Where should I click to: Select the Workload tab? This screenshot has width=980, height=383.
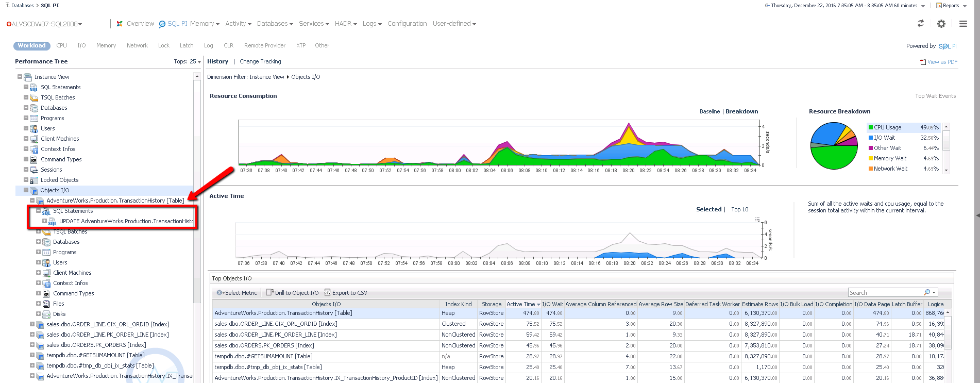pyautogui.click(x=32, y=46)
